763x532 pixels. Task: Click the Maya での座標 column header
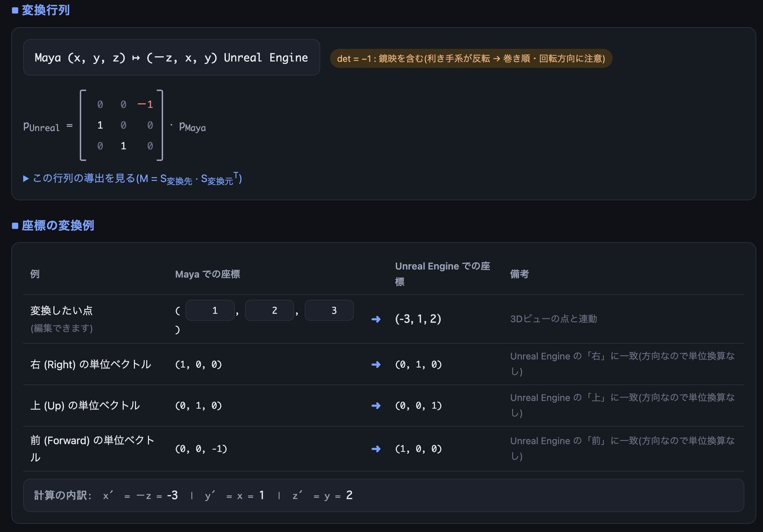(x=207, y=274)
